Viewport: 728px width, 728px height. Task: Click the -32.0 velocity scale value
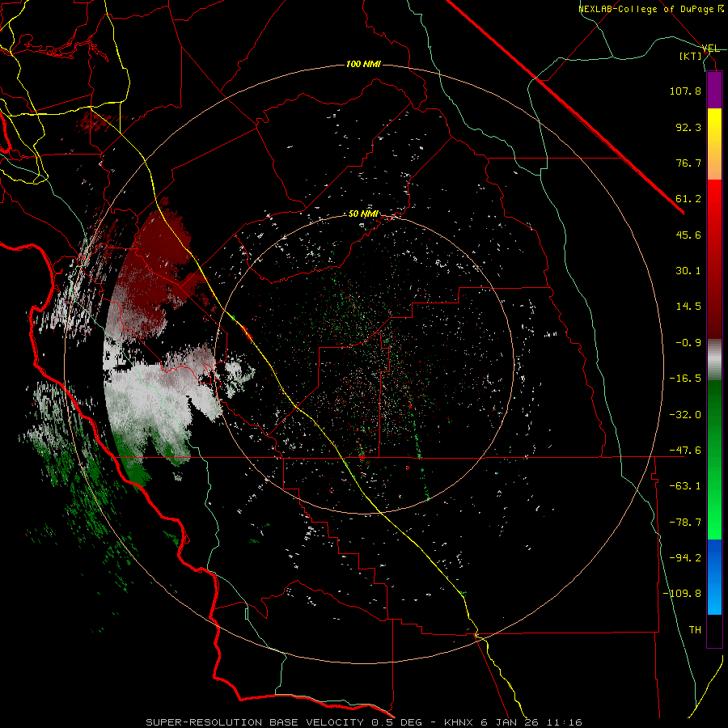click(685, 415)
